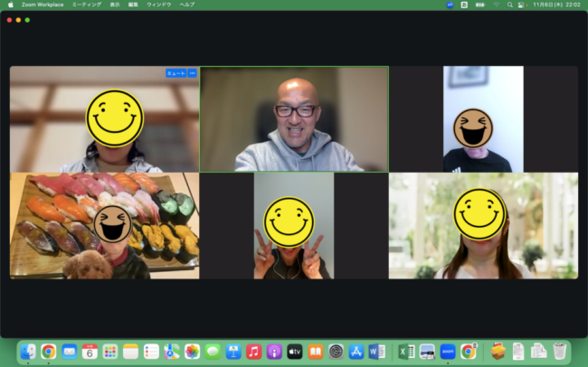Launch Mail from the Dock

point(70,351)
